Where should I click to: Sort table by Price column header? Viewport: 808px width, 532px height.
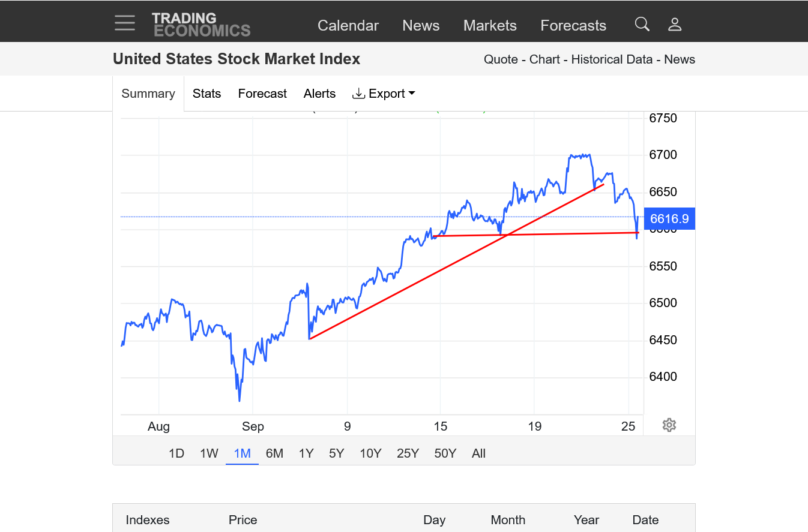[243, 520]
